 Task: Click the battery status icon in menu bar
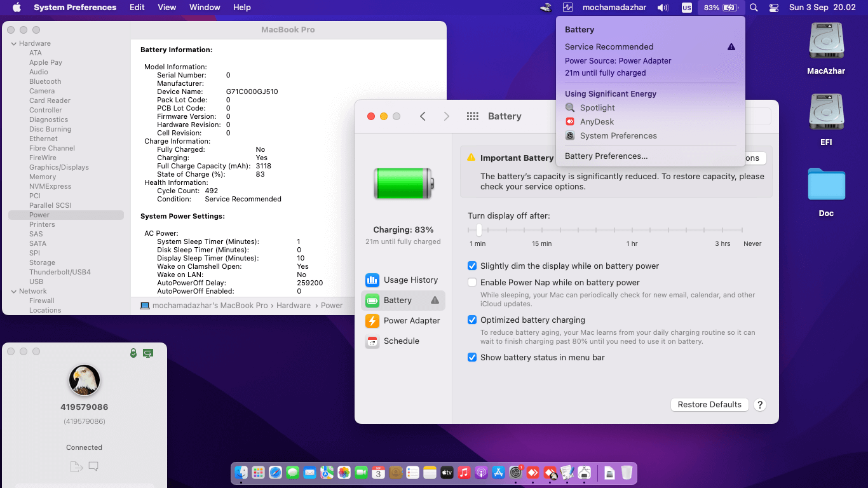720,8
